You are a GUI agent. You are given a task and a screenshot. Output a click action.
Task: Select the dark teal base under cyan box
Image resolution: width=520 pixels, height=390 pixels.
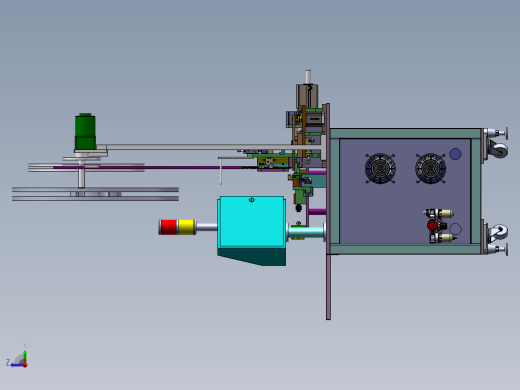click(x=252, y=257)
